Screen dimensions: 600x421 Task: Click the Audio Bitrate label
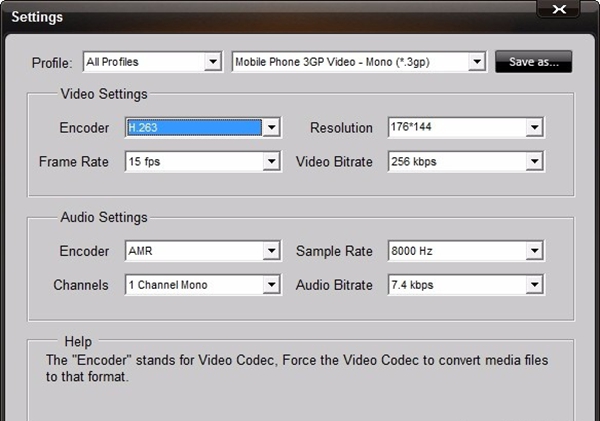coord(334,285)
